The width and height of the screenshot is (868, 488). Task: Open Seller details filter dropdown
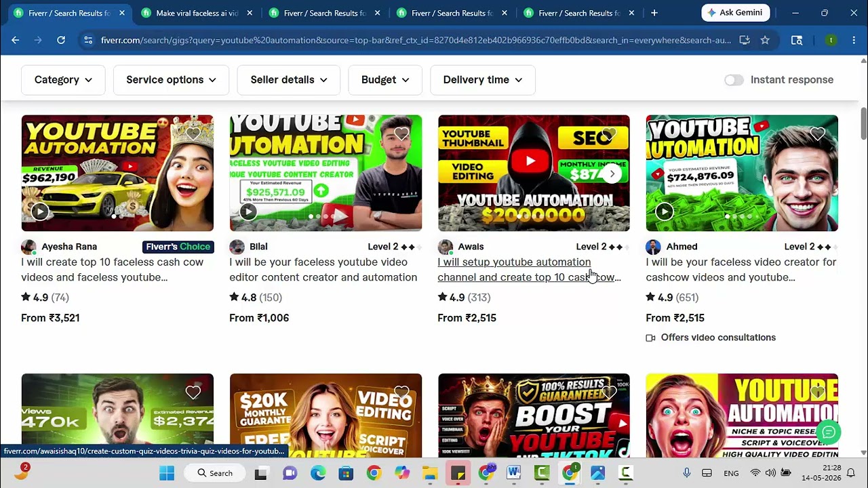coord(288,80)
